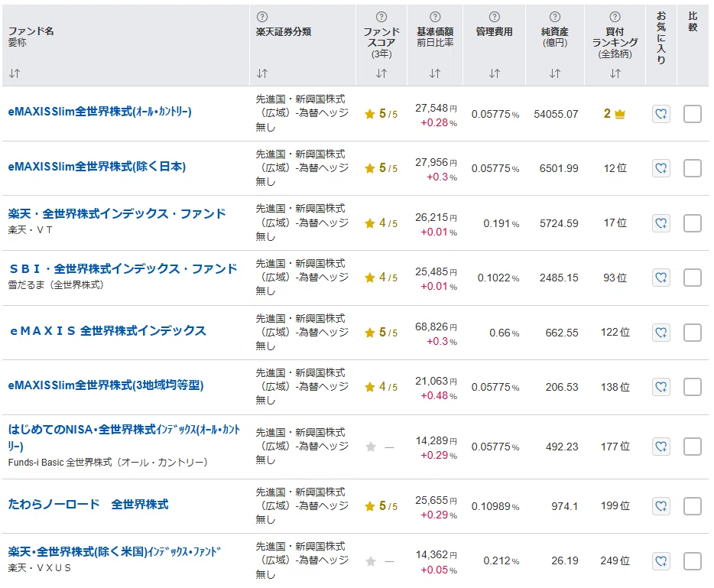The width and height of the screenshot is (714, 588).
Task: Add 楽天・VT fund to favorites heart
Action: (x=661, y=223)
